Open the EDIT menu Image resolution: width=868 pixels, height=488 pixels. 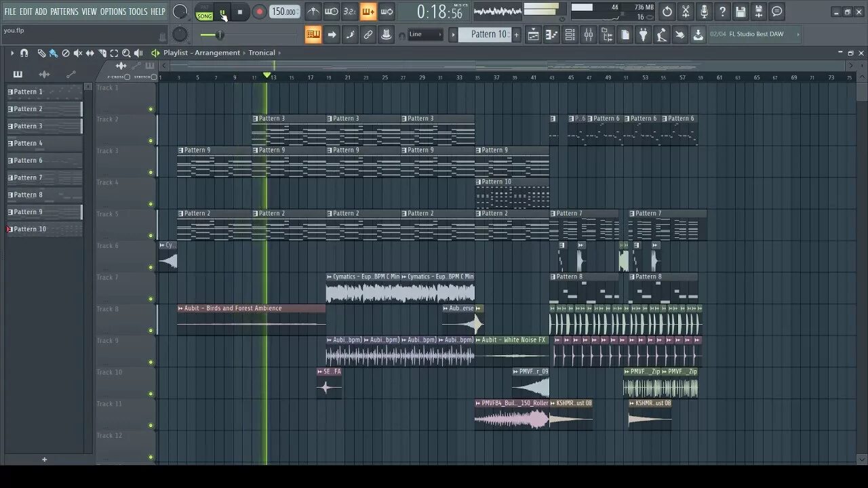[x=26, y=12]
